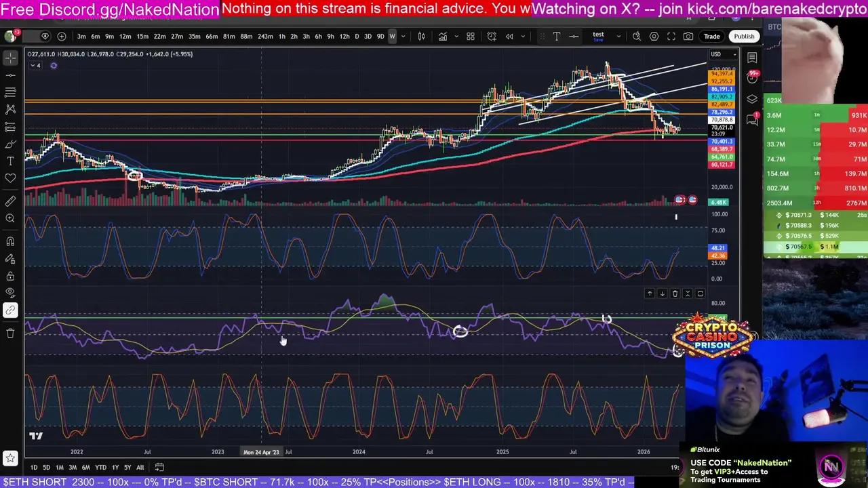The width and height of the screenshot is (868, 488).
Task: Set the date range to 5Y
Action: click(x=127, y=467)
